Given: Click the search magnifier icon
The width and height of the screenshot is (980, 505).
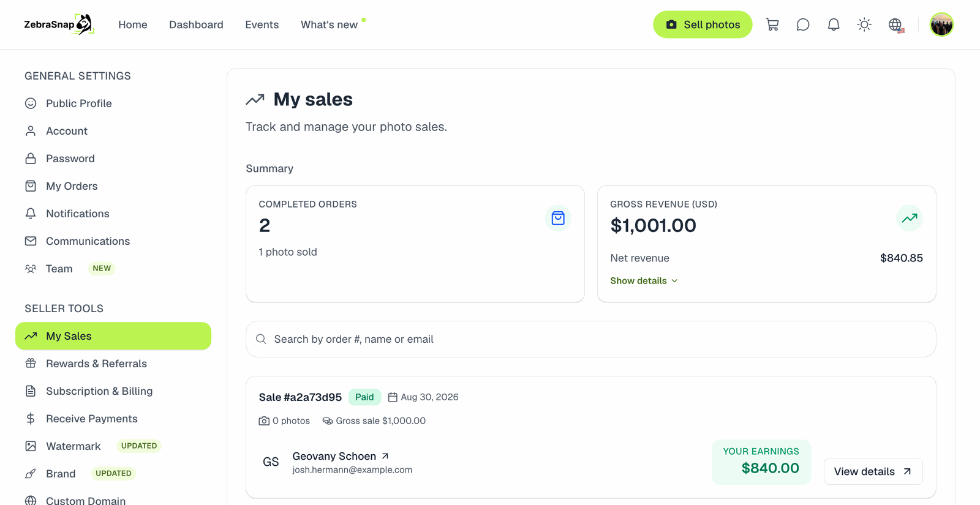Looking at the screenshot, I should [x=261, y=339].
